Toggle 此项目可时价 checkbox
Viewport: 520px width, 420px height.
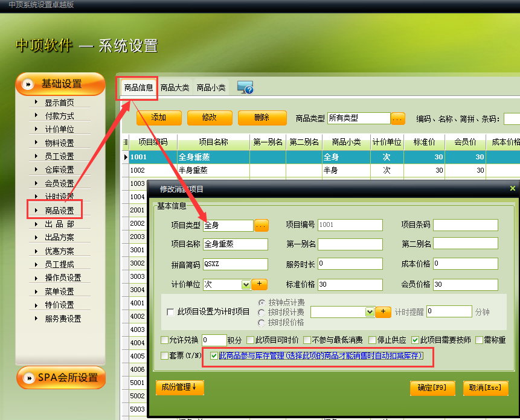click(251, 340)
